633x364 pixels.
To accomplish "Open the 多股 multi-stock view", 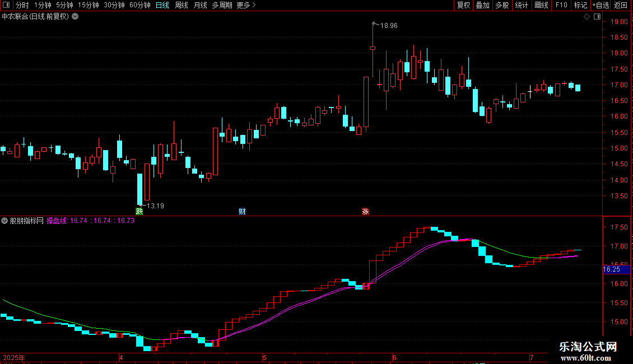I will [x=502, y=5].
